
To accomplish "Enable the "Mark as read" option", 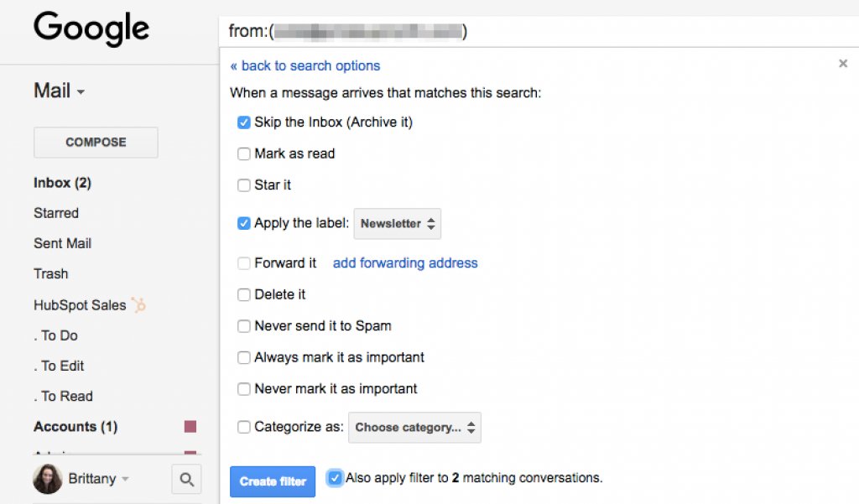I will 243,153.
